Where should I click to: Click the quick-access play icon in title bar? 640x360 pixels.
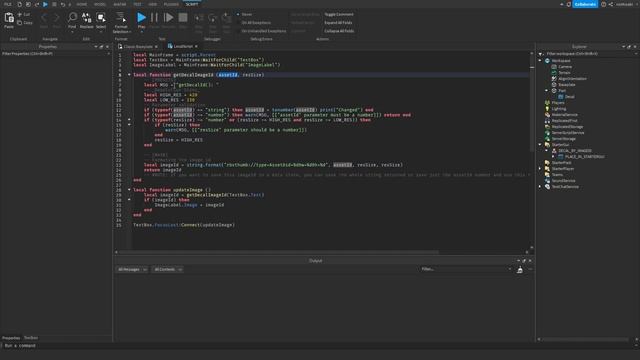point(45,4)
